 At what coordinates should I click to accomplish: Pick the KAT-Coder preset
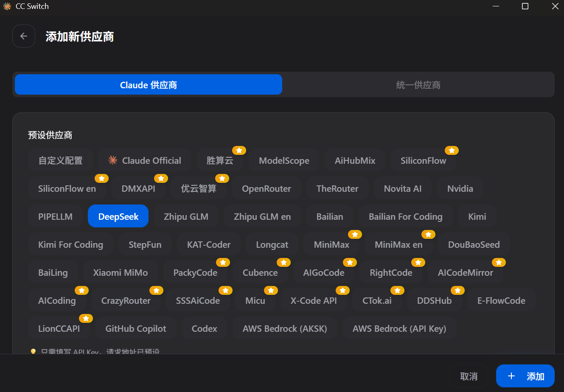pos(209,244)
